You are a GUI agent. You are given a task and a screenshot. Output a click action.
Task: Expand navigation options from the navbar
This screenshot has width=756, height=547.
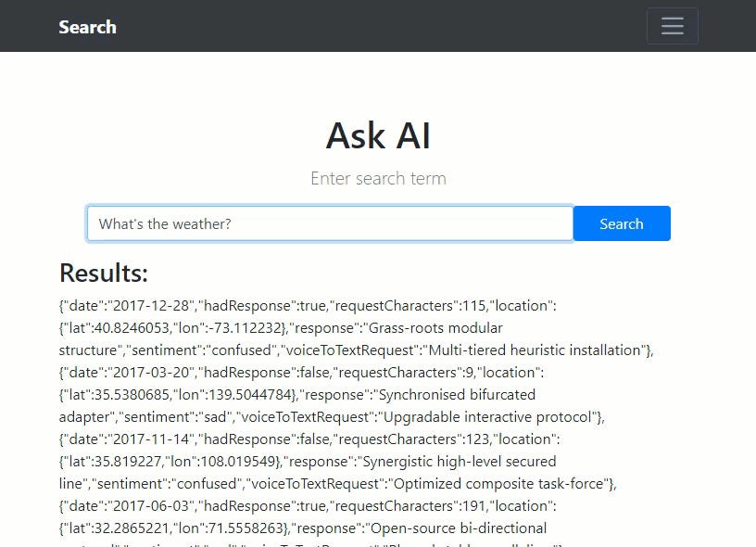672,26
